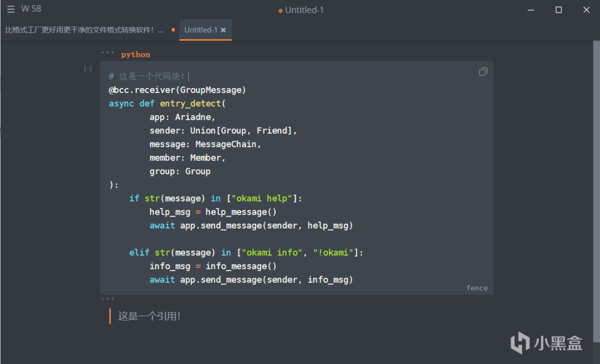The height and width of the screenshot is (364, 600).
Task: Click the sender: Union[Group, Friend] line
Action: pyautogui.click(x=223, y=131)
